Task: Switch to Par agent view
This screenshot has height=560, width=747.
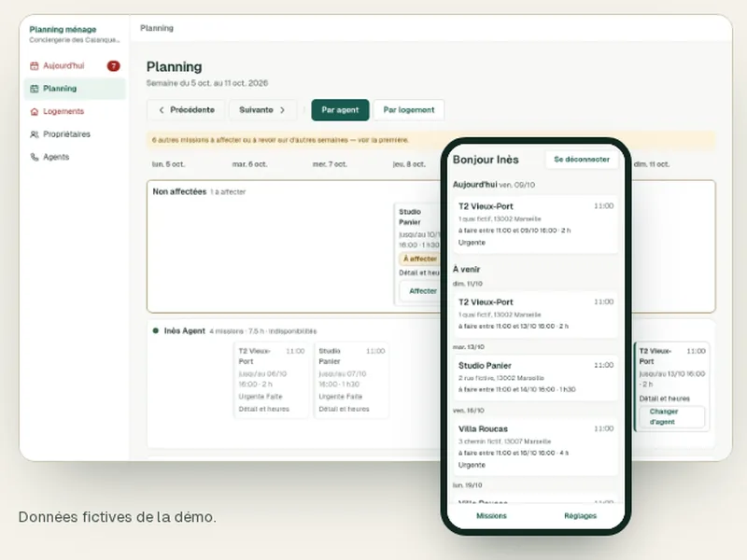Action: pyautogui.click(x=340, y=110)
